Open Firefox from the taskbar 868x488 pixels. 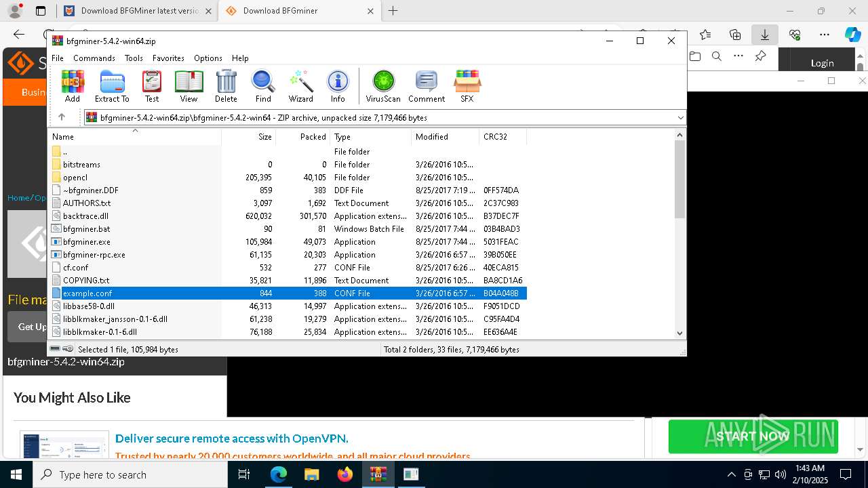(x=345, y=474)
